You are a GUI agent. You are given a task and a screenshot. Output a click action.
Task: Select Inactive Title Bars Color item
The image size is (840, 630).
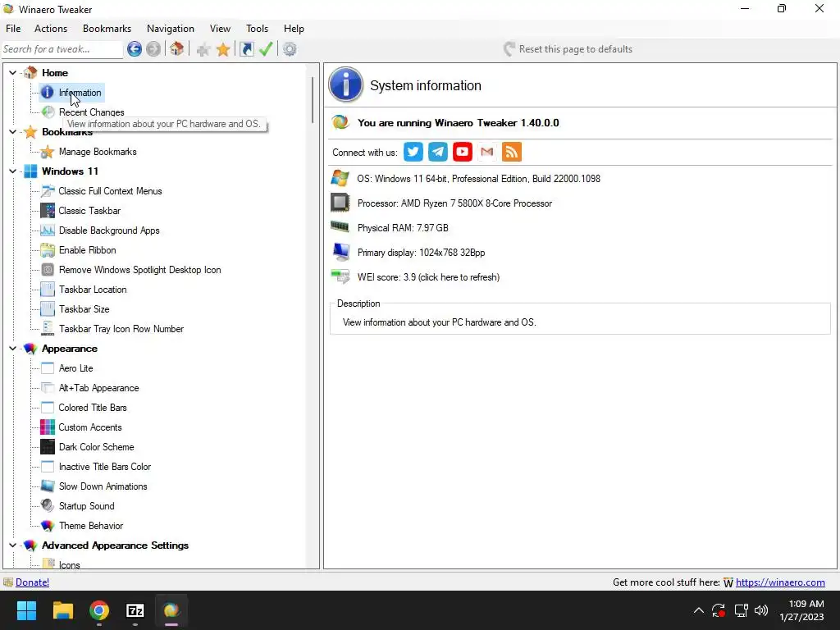(x=105, y=467)
